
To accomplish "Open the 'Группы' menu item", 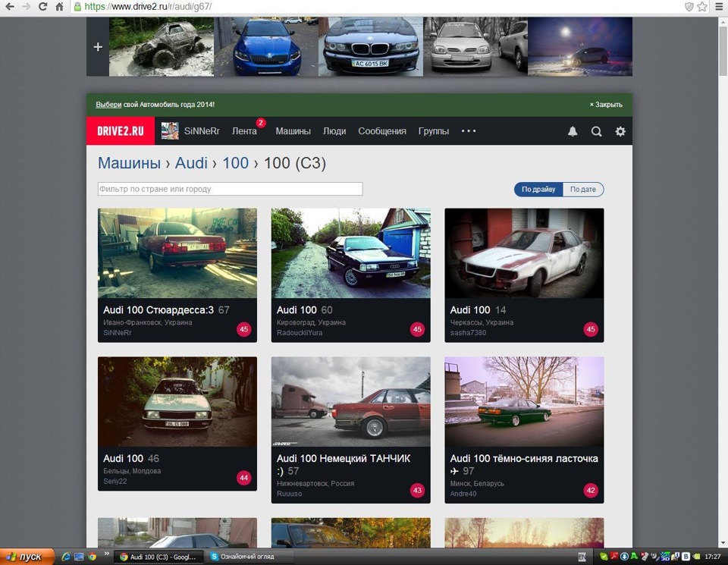I will point(434,131).
